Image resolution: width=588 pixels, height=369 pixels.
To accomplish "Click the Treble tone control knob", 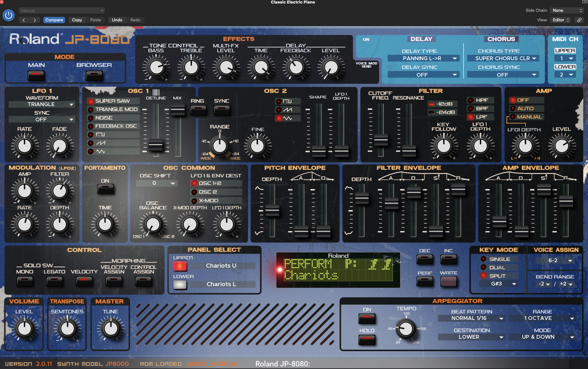I will click(x=191, y=67).
